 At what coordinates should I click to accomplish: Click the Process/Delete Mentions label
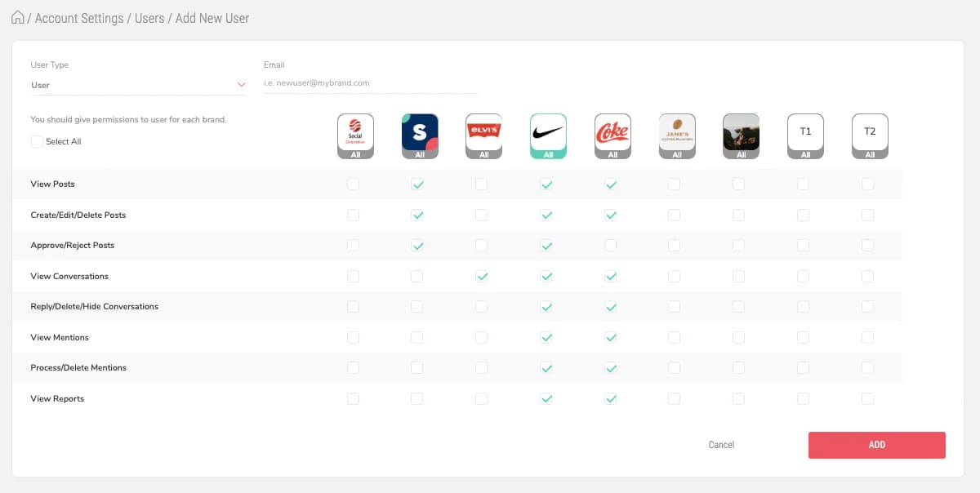(x=78, y=368)
